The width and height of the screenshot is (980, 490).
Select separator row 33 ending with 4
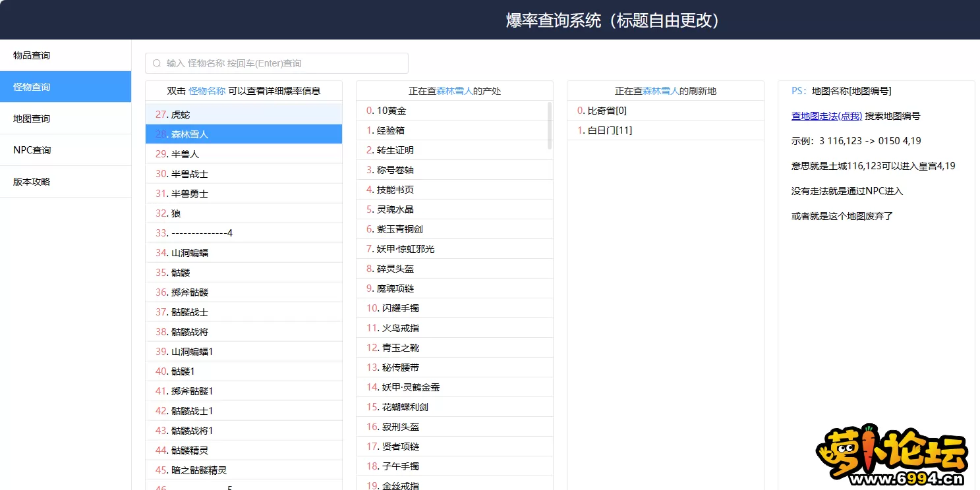[244, 233]
